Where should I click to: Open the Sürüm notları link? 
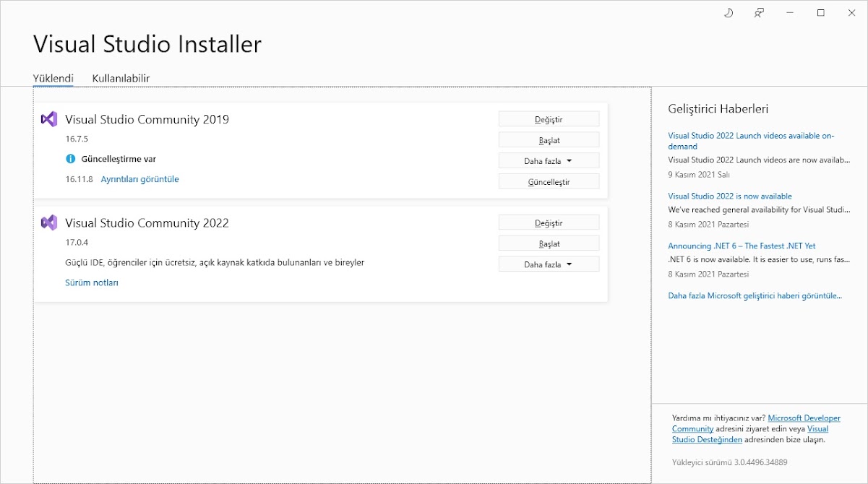pos(92,282)
